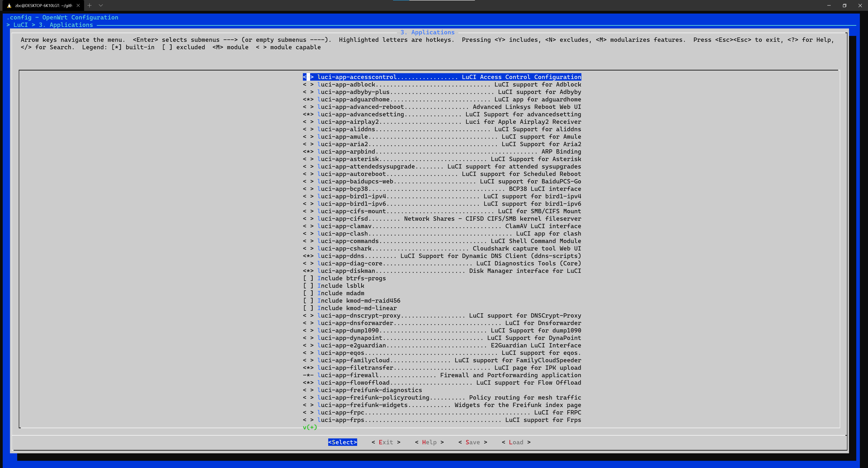Click the Load button
868x468 pixels.
[x=516, y=442]
